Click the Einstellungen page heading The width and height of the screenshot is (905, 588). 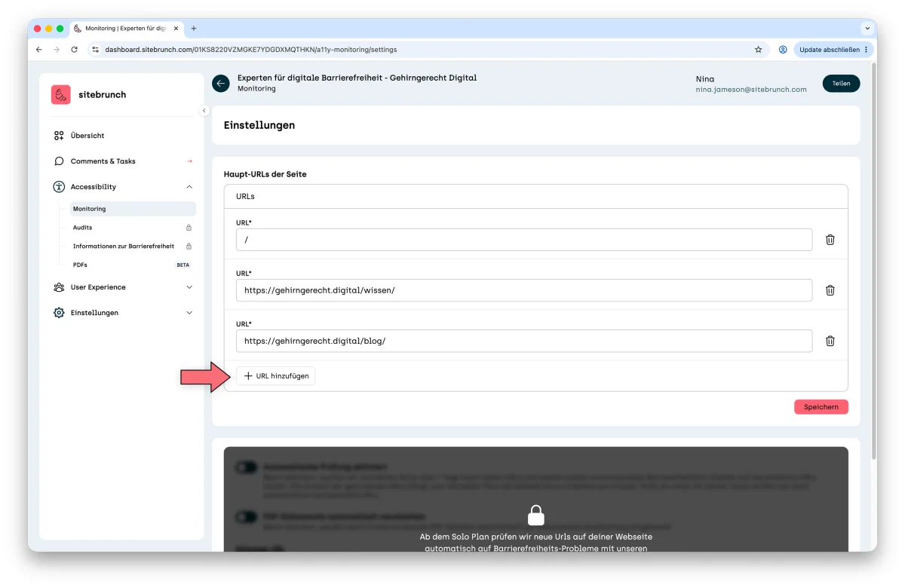tap(259, 125)
